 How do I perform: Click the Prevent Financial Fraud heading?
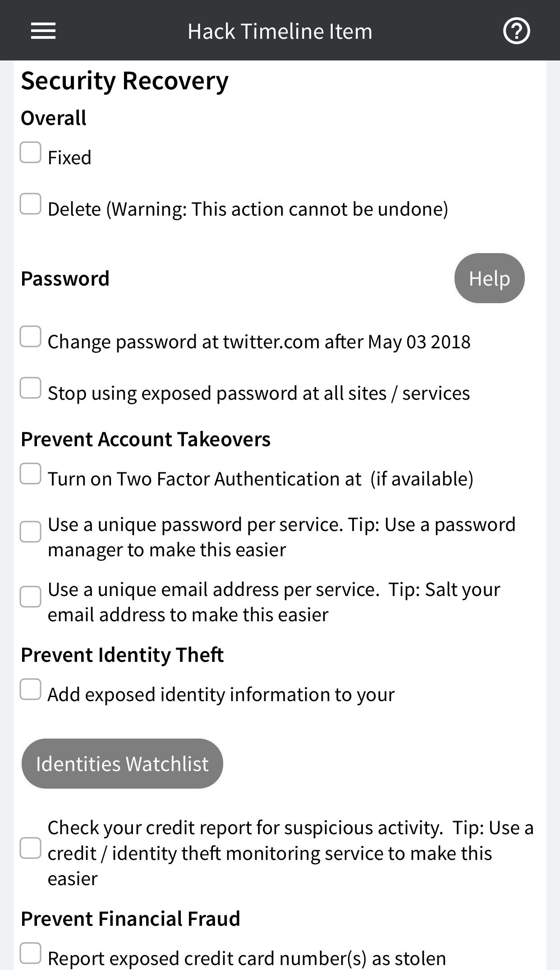tap(131, 919)
